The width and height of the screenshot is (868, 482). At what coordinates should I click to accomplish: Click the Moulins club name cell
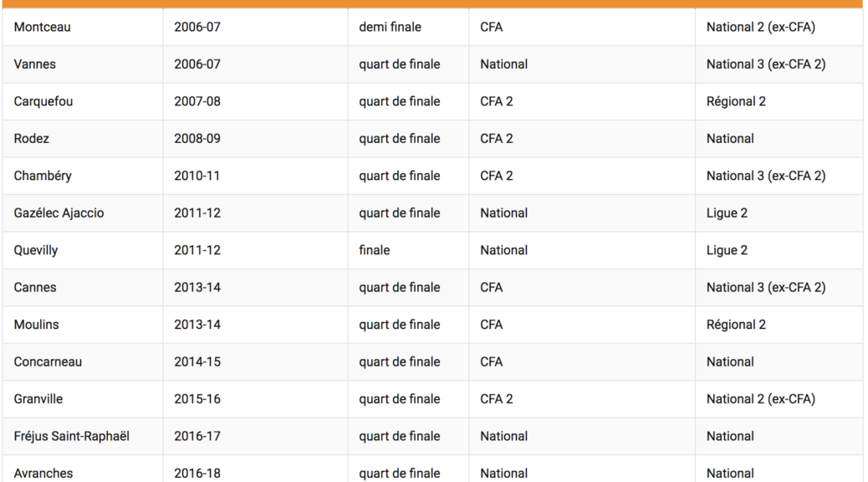[x=37, y=325]
